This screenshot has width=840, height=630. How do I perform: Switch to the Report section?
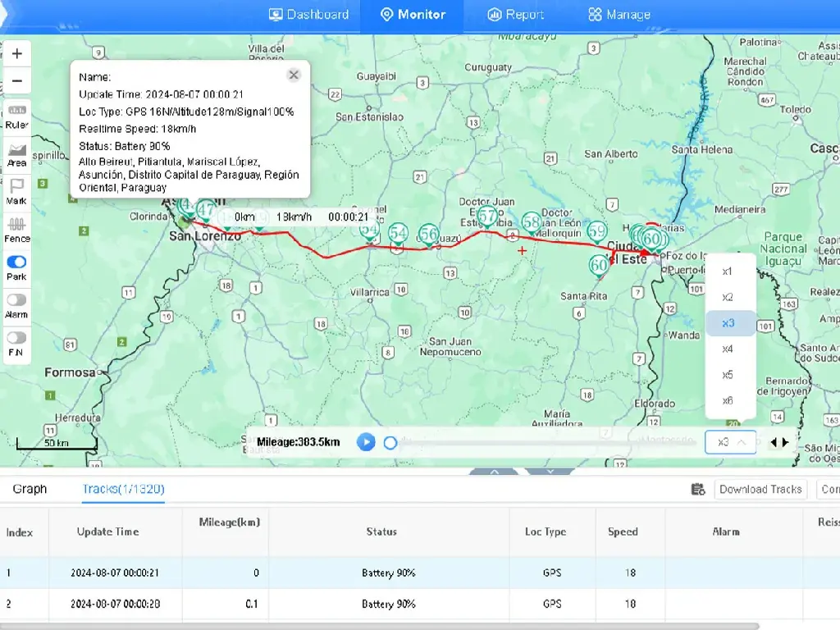(x=515, y=14)
